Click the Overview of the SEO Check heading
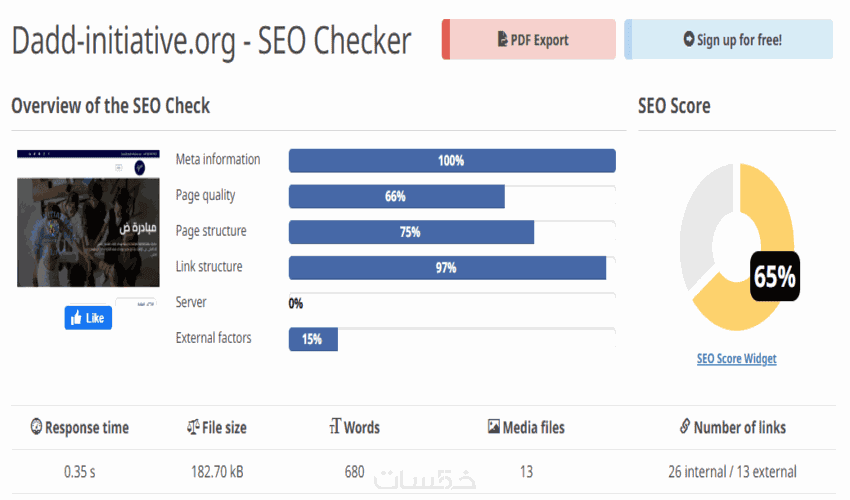This screenshot has width=850, height=500. (x=111, y=106)
